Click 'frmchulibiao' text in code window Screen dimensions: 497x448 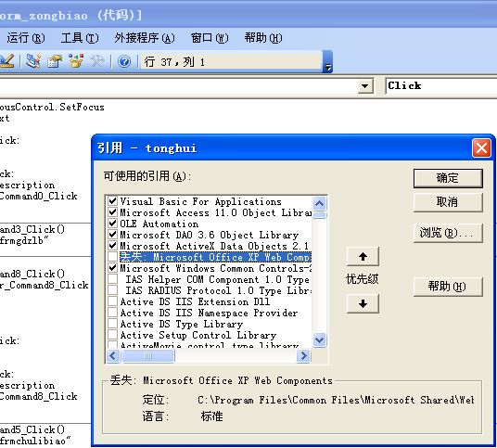[x=32, y=441]
